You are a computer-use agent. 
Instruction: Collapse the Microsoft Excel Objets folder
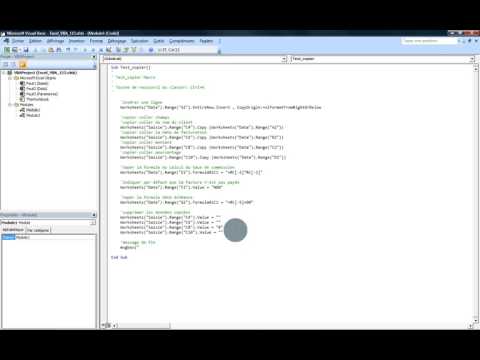point(10,78)
